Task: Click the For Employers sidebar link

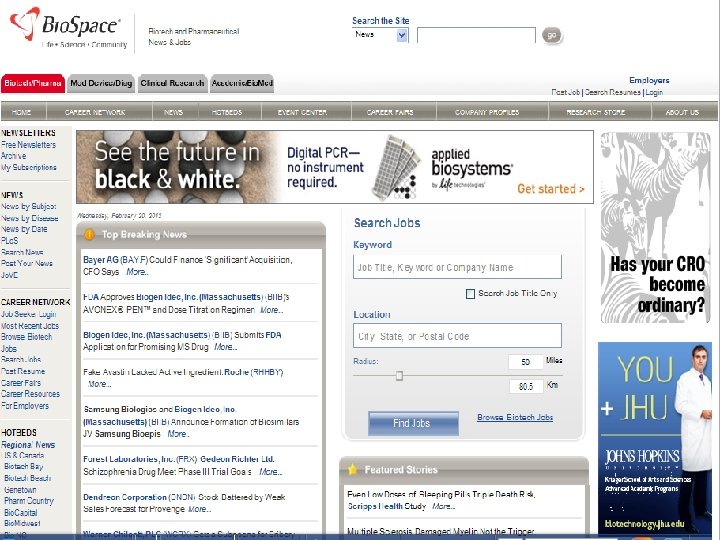Action: click(x=25, y=406)
